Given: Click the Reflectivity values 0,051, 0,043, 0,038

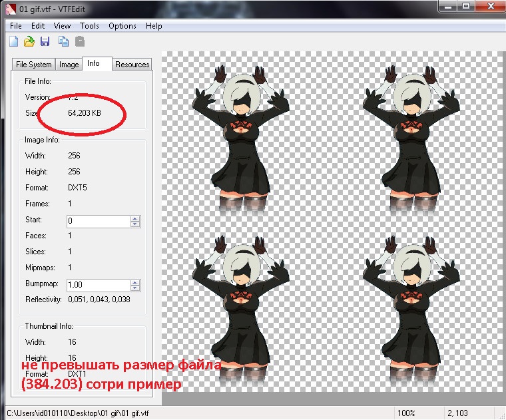Looking at the screenshot, I should pyautogui.click(x=99, y=300).
